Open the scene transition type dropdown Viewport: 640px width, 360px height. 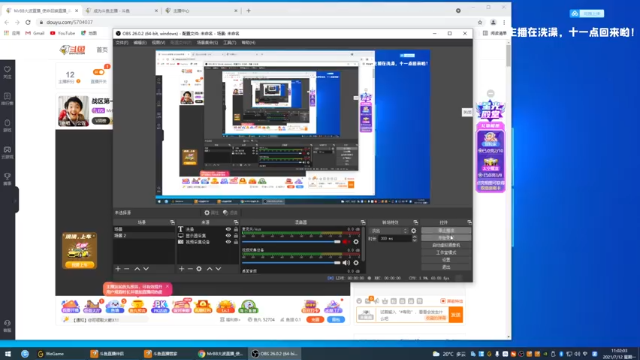tap(388, 231)
